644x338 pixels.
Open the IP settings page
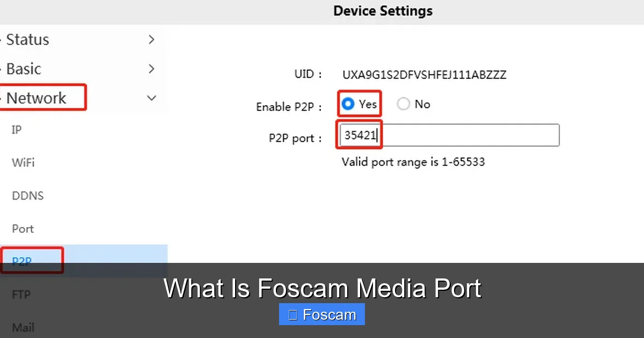tap(16, 130)
